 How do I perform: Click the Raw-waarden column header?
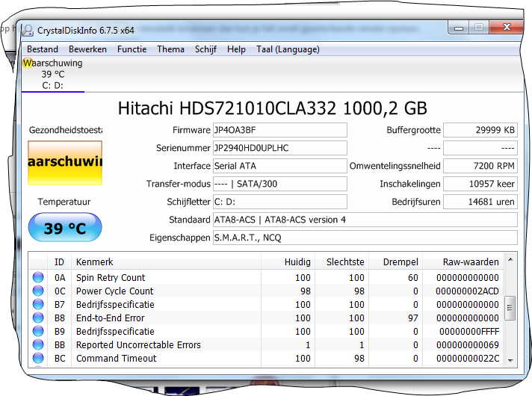coord(463,262)
